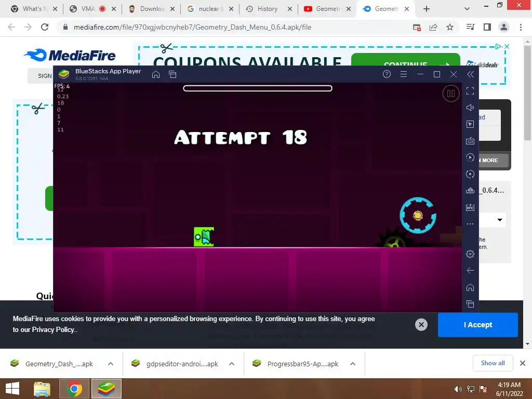532x399 pixels.
Task: Open BlueStacks hamburger menu
Action: pos(403,74)
